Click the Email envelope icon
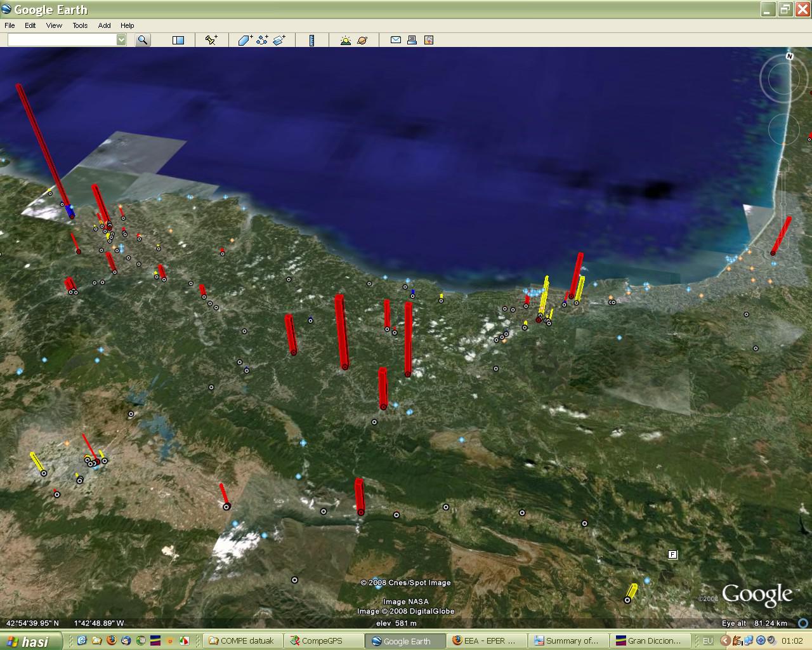812x650 pixels. point(396,40)
